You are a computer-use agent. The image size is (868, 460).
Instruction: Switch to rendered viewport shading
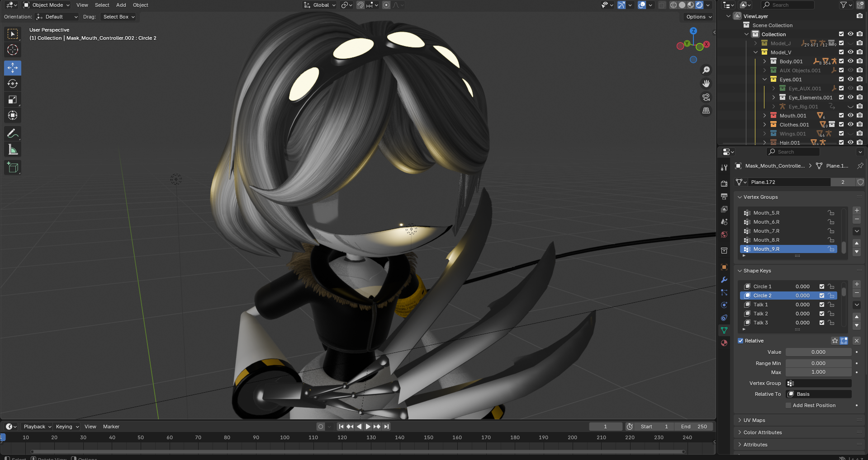click(699, 5)
